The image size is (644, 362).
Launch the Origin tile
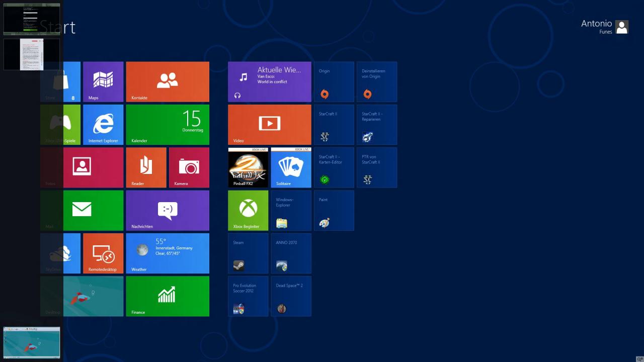click(334, 81)
